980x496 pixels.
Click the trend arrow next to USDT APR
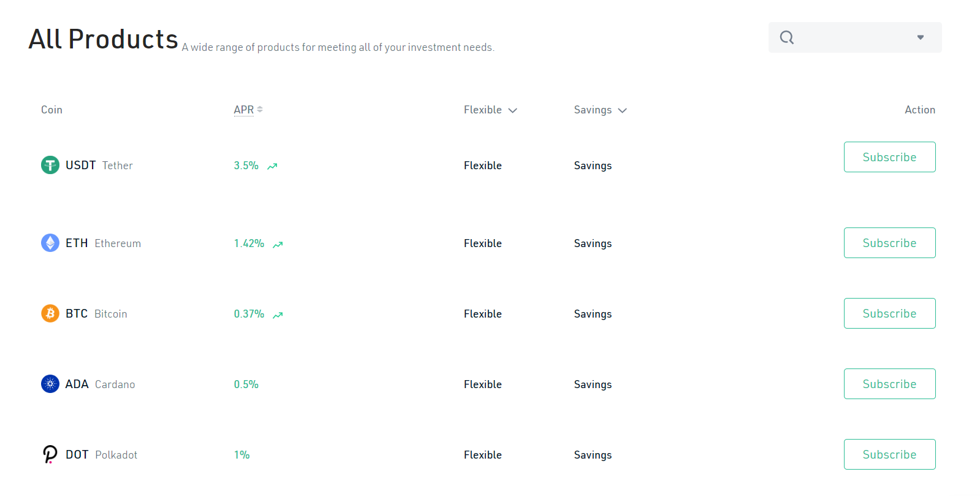tap(272, 166)
